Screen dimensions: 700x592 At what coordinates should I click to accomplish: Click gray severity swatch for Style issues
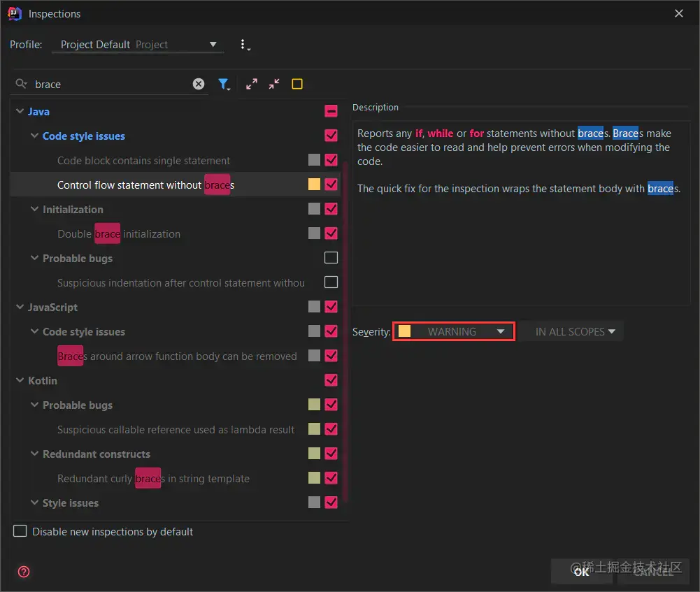[x=314, y=503]
